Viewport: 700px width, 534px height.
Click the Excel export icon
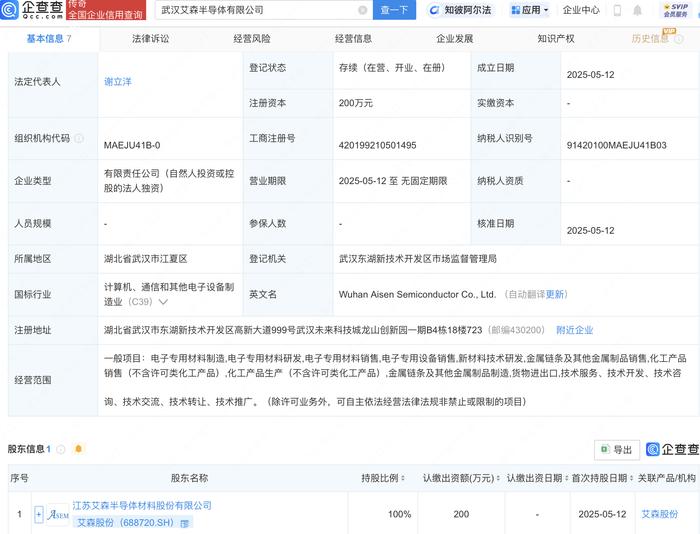point(605,449)
